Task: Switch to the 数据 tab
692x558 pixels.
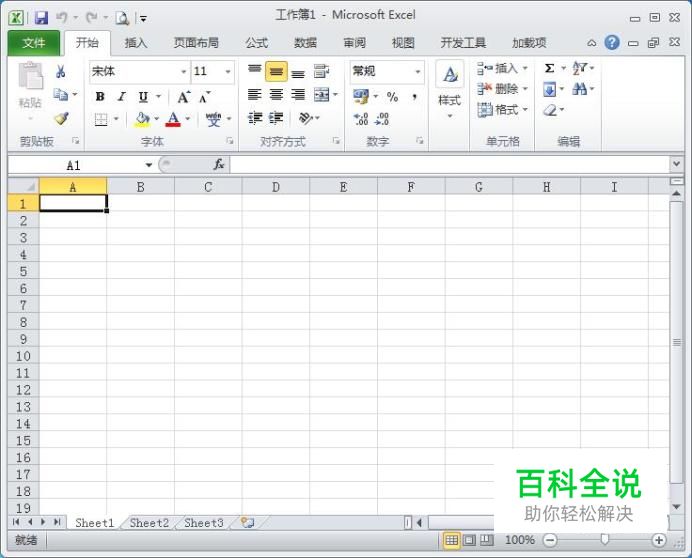Action: [x=305, y=43]
